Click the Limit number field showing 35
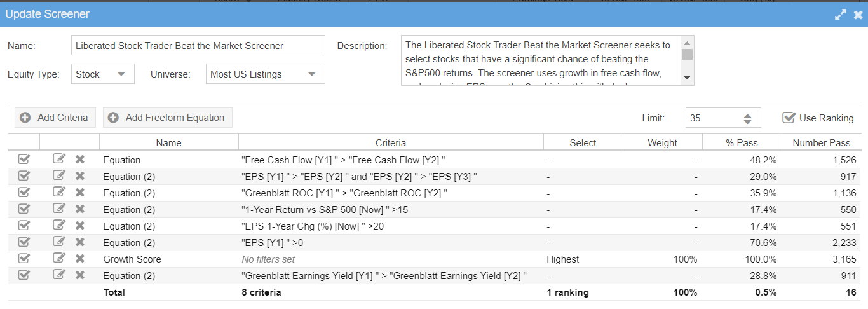Viewport: 868px width, 309px height. pyautogui.click(x=713, y=118)
